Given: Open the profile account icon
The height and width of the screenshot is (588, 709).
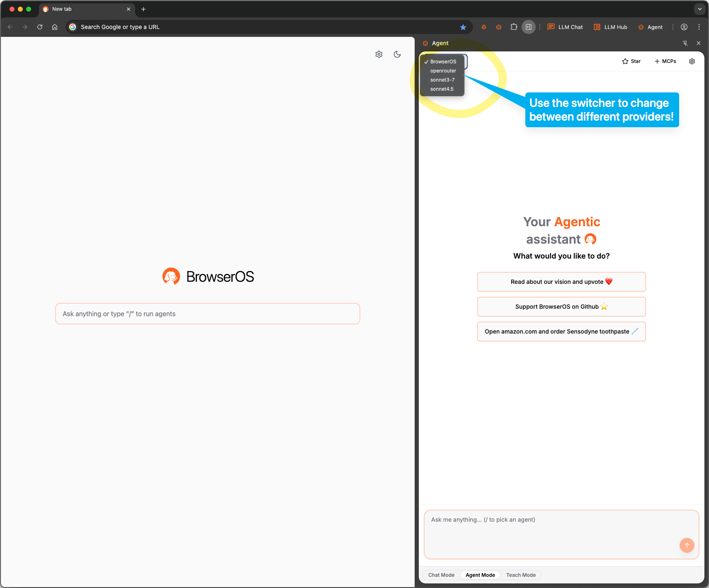Looking at the screenshot, I should pyautogui.click(x=684, y=27).
